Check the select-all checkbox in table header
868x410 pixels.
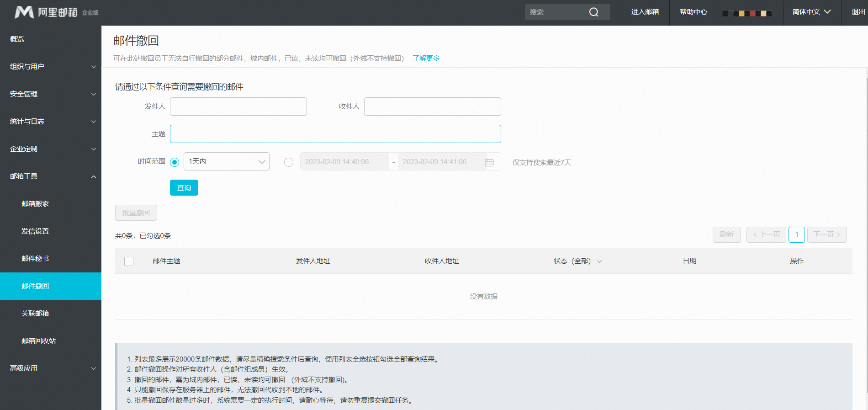[x=129, y=261]
